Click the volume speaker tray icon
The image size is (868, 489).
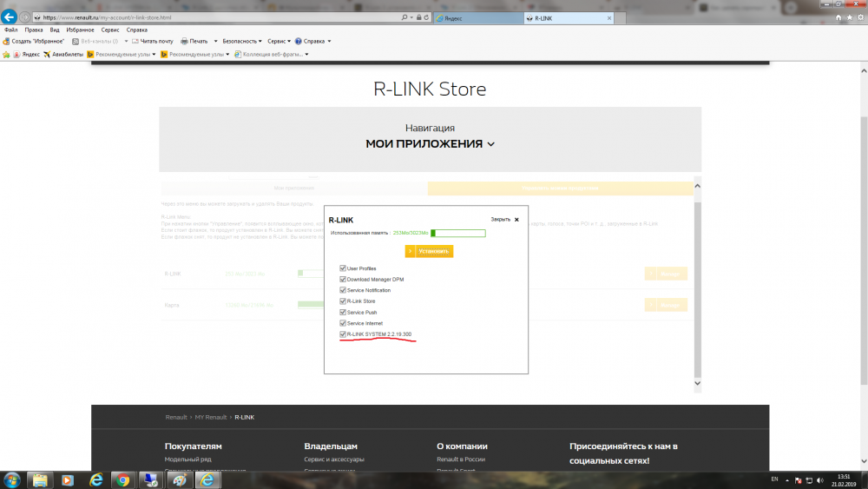coord(820,480)
